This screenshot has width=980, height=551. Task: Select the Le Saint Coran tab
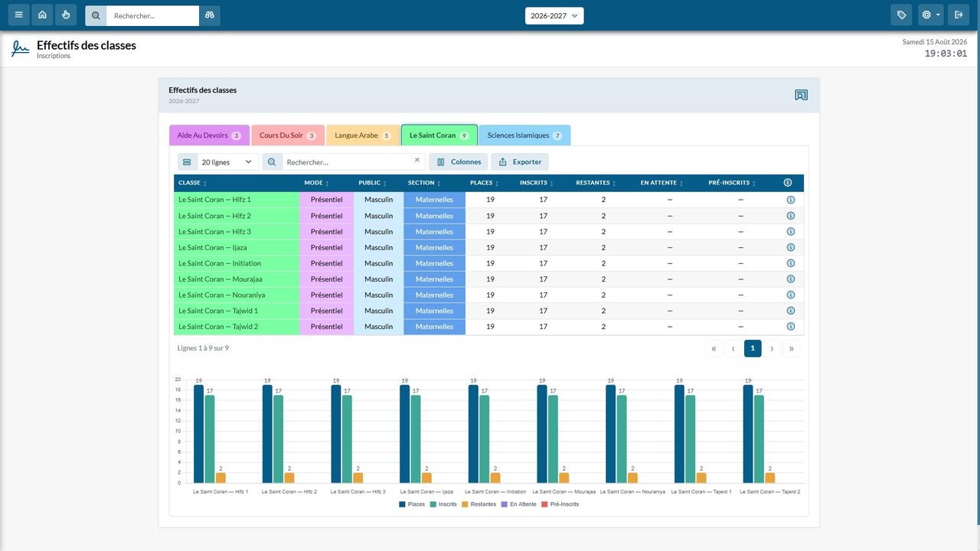(x=439, y=135)
